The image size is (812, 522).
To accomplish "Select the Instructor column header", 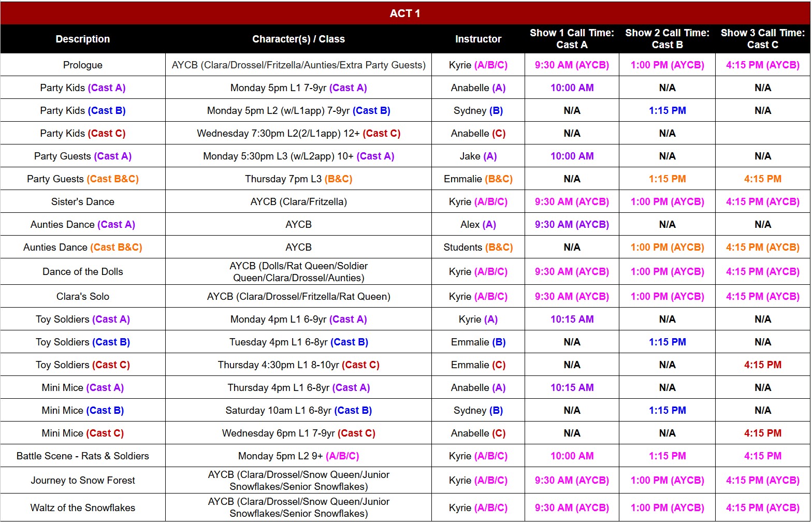I will pyautogui.click(x=478, y=39).
